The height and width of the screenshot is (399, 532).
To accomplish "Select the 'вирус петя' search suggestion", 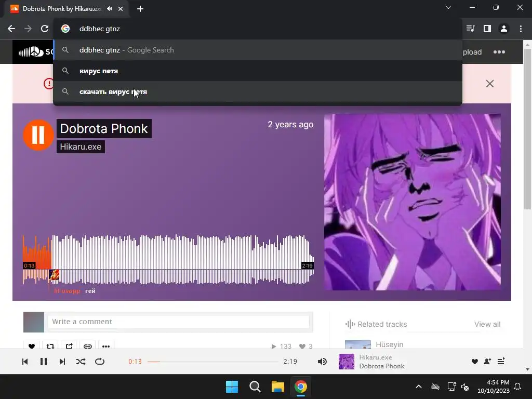I will point(258,71).
